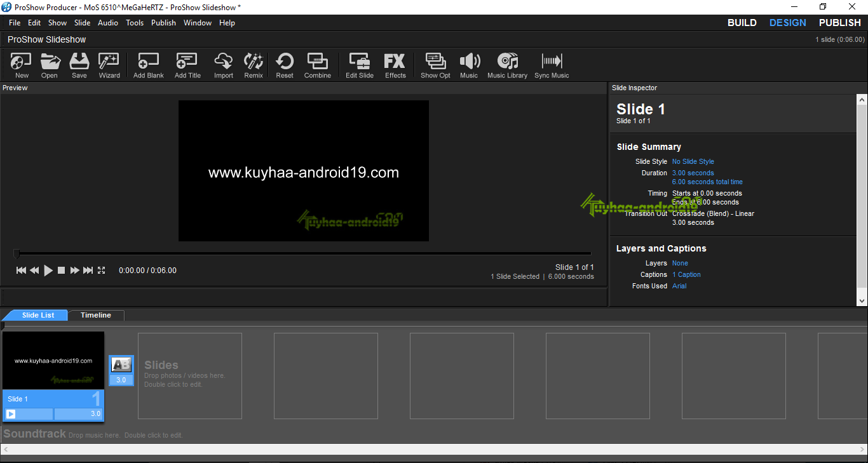This screenshot has width=868, height=463.
Task: Toggle full screen preview
Action: (101, 271)
